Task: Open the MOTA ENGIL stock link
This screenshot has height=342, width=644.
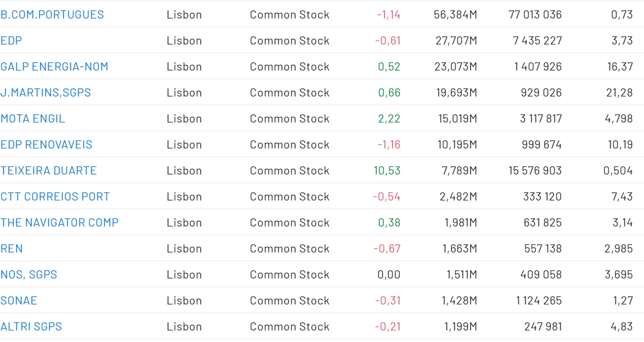Action: 33,118
